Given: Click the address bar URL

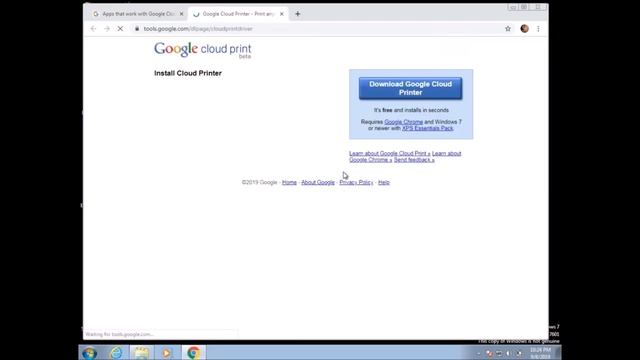Looking at the screenshot, I should tap(198, 29).
